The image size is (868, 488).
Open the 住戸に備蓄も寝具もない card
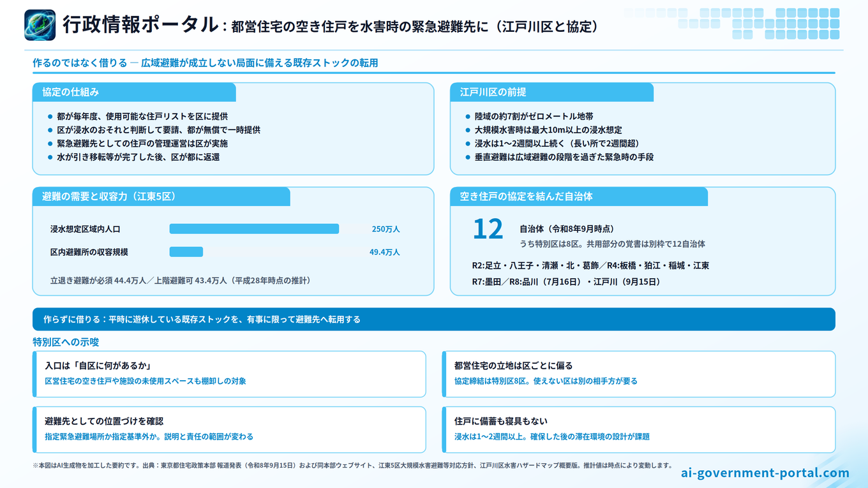click(x=639, y=429)
